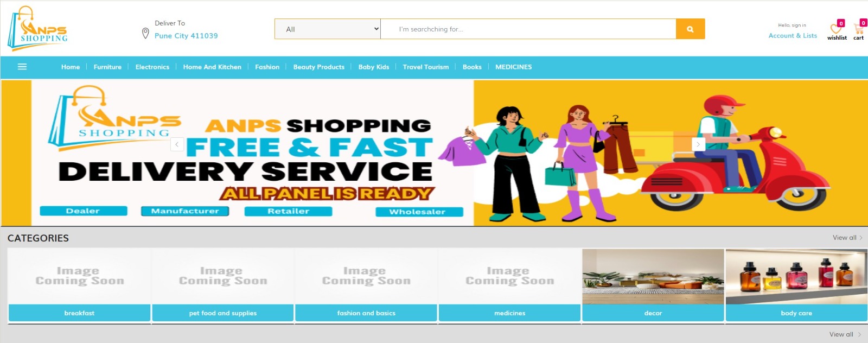This screenshot has width=868, height=343.
Task: Click the delivery location pin icon
Action: 145,34
